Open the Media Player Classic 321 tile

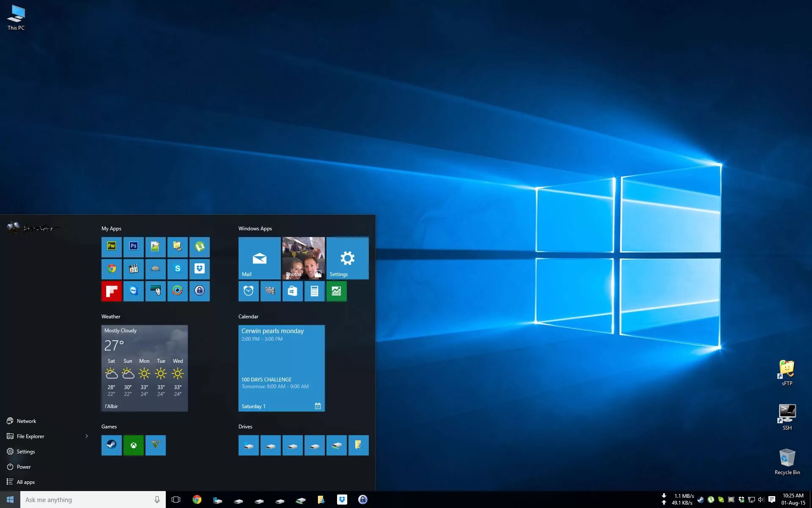coord(133,269)
